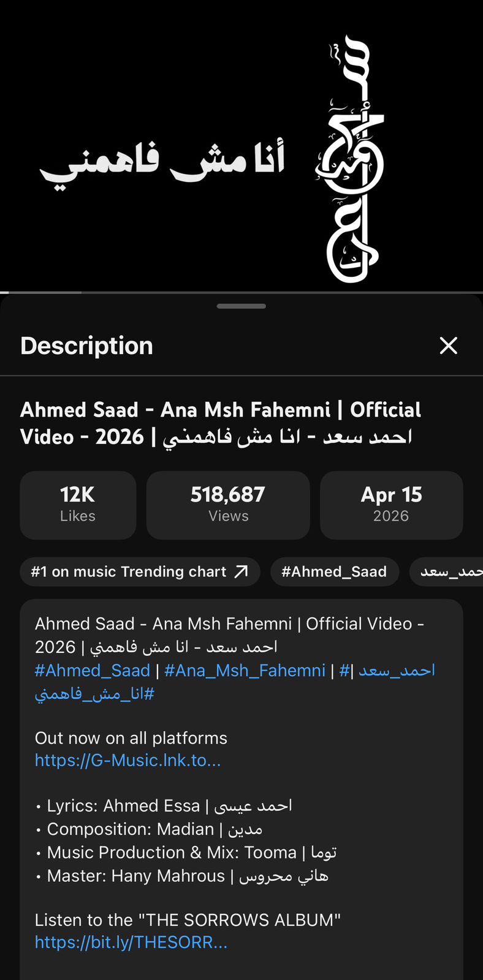The width and height of the screenshot is (483, 980).
Task: Open the bit.ly THESORR album link
Action: [131, 942]
